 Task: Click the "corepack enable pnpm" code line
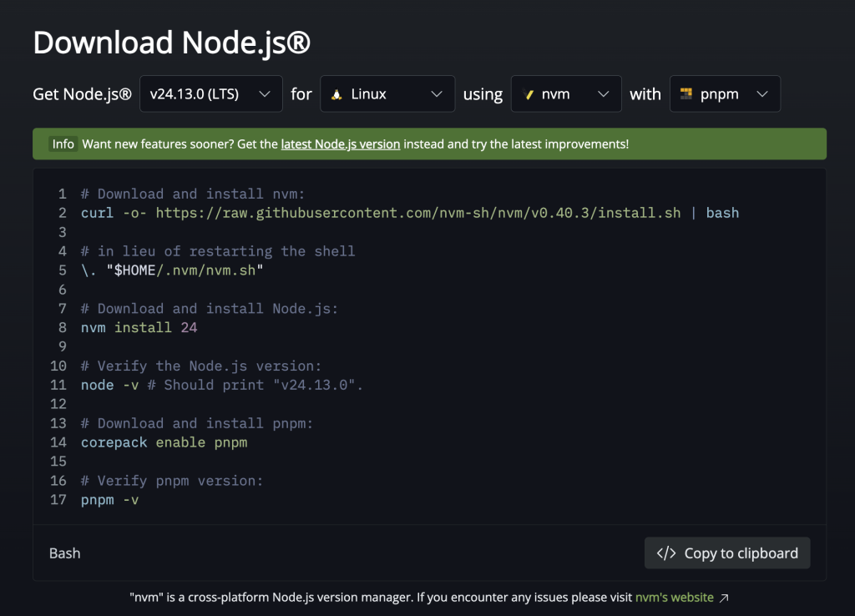(164, 442)
